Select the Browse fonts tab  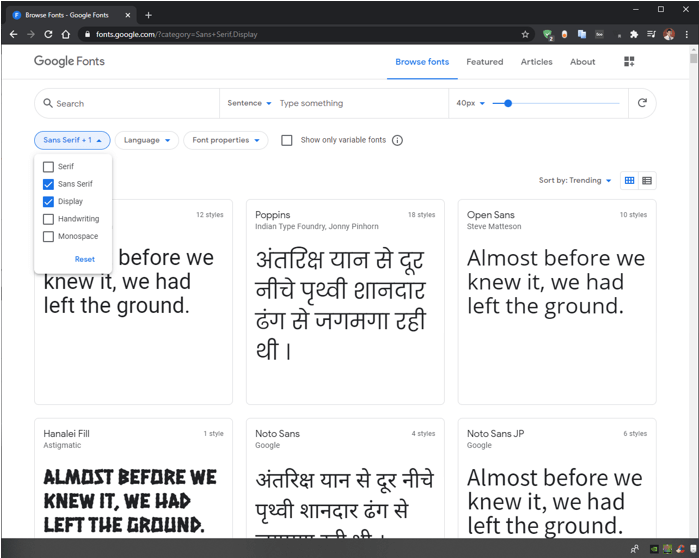[422, 62]
